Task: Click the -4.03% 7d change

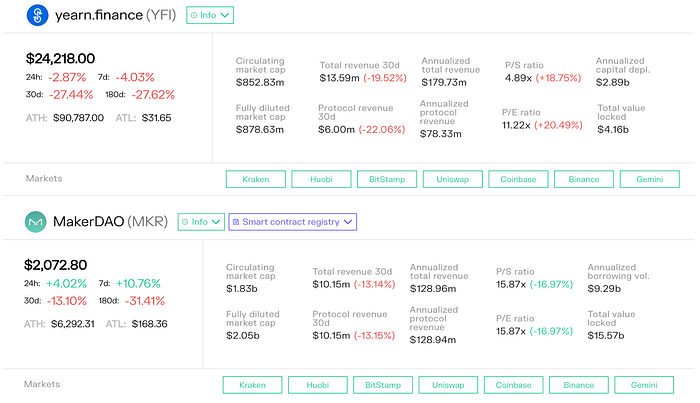Action: coord(135,77)
